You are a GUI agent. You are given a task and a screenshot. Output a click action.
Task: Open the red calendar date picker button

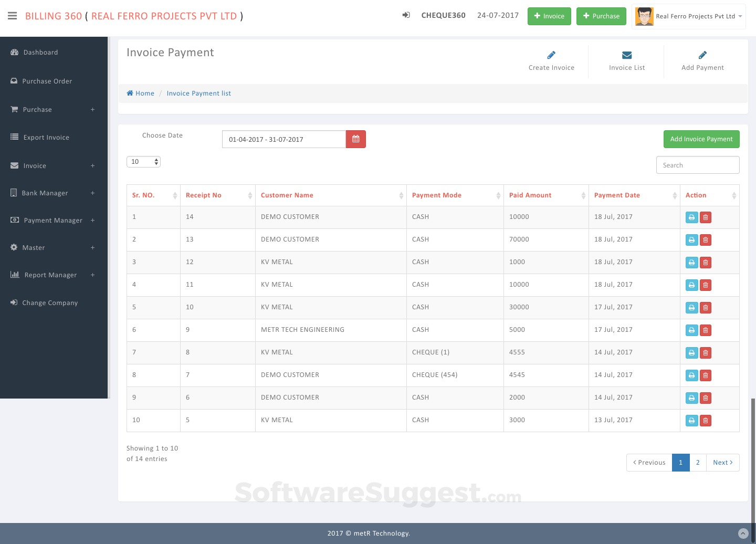coord(356,139)
